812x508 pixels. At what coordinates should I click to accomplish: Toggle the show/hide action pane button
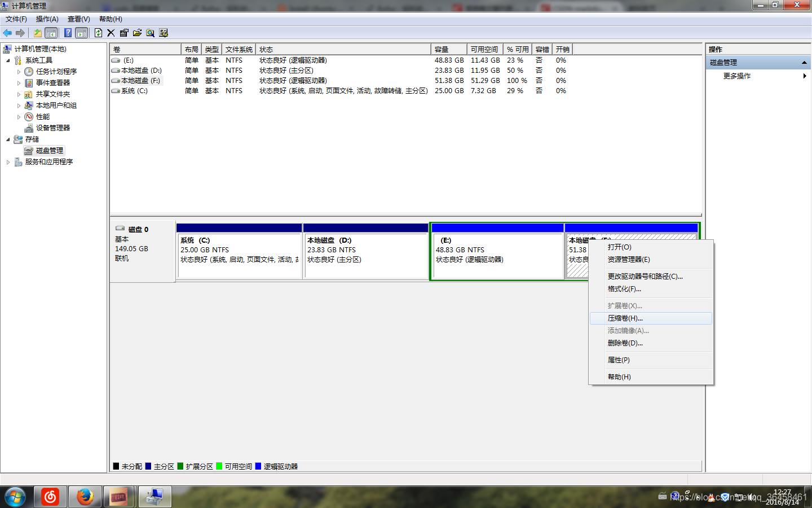(x=82, y=33)
